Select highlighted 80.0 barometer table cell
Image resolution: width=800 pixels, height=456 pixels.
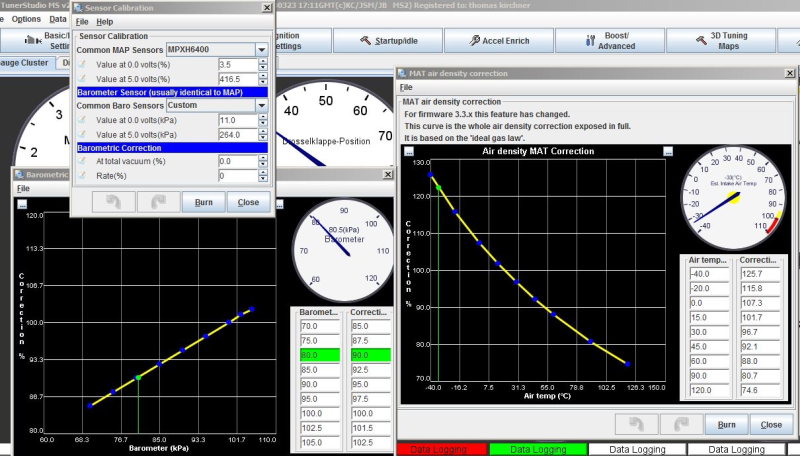point(319,354)
